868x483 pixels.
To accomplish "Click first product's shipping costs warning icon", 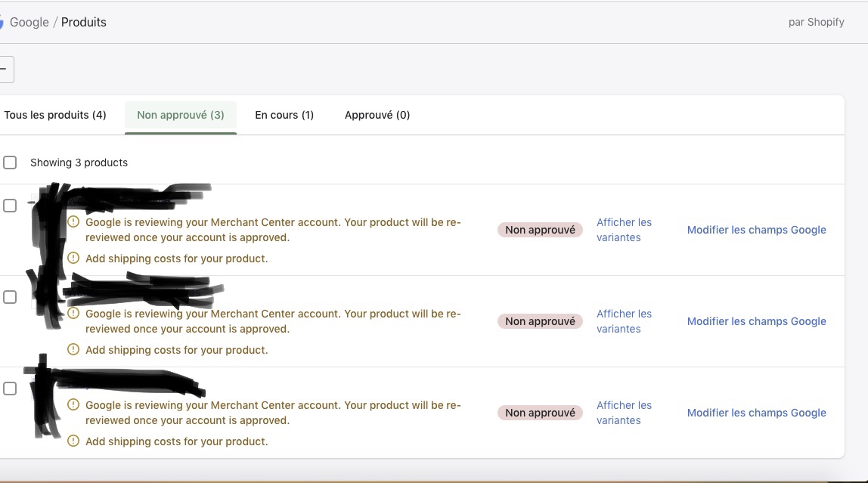I will [73, 259].
